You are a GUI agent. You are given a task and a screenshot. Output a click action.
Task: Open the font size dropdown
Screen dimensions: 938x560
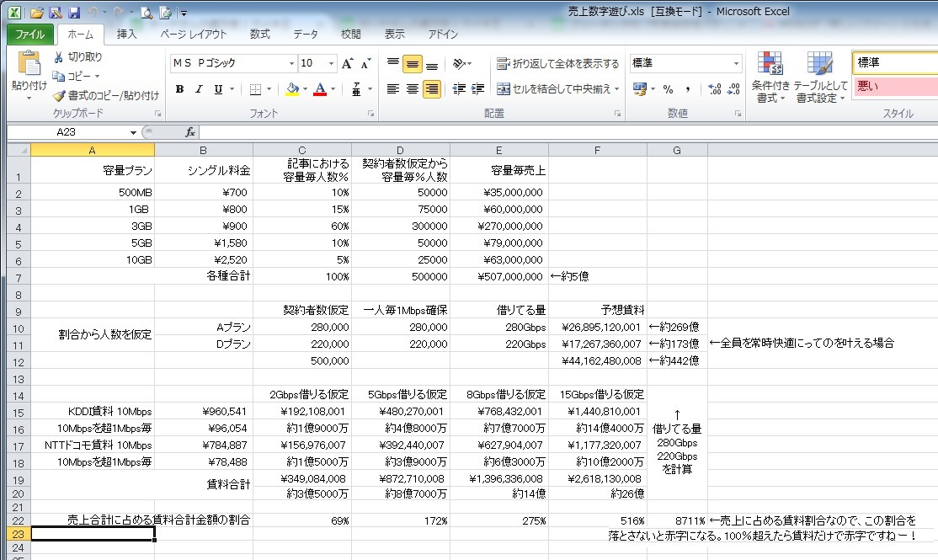[x=331, y=64]
